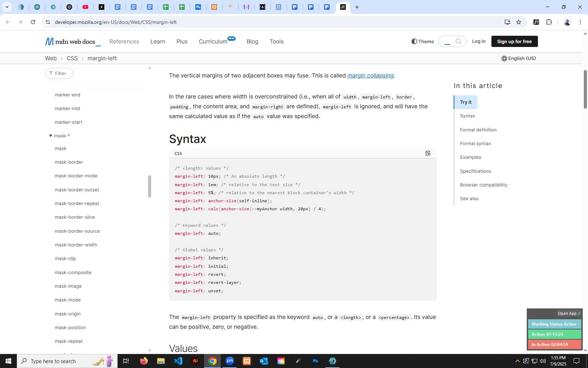Open Zoom from the taskbar
The width and height of the screenshot is (588, 368).
[230, 361]
